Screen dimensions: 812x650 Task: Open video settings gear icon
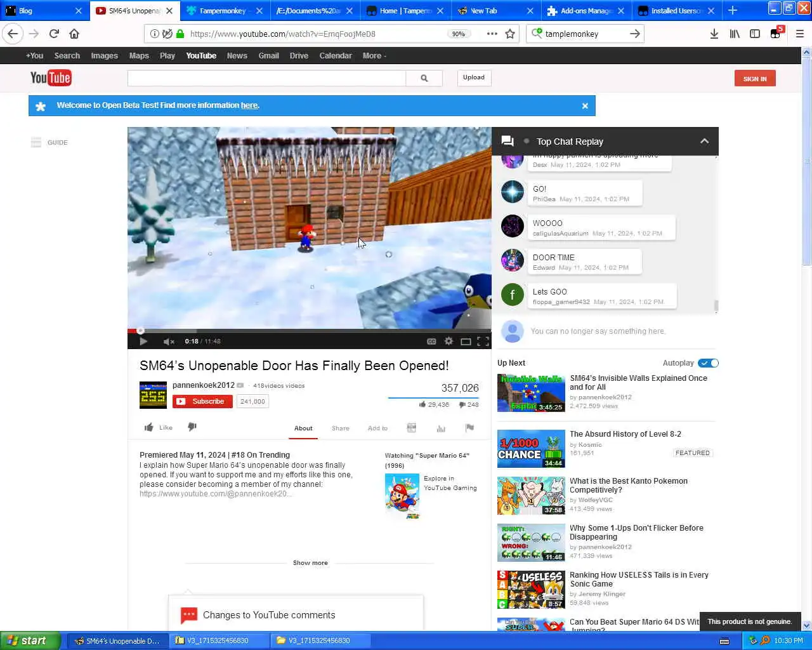click(x=449, y=342)
